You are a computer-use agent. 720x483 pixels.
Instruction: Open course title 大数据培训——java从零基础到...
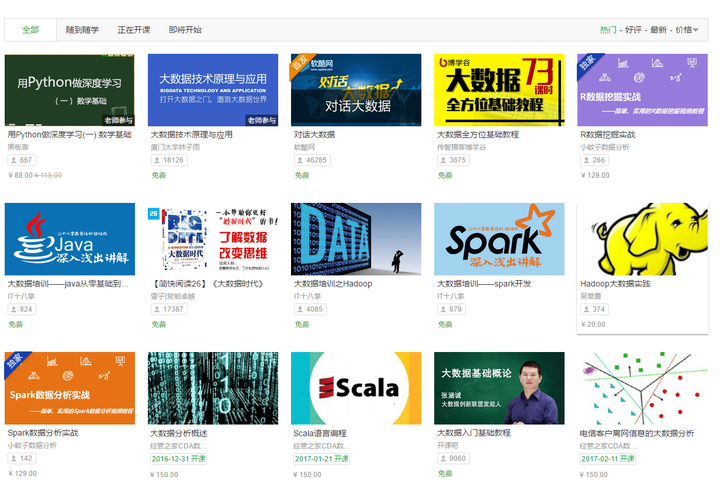coord(68,284)
